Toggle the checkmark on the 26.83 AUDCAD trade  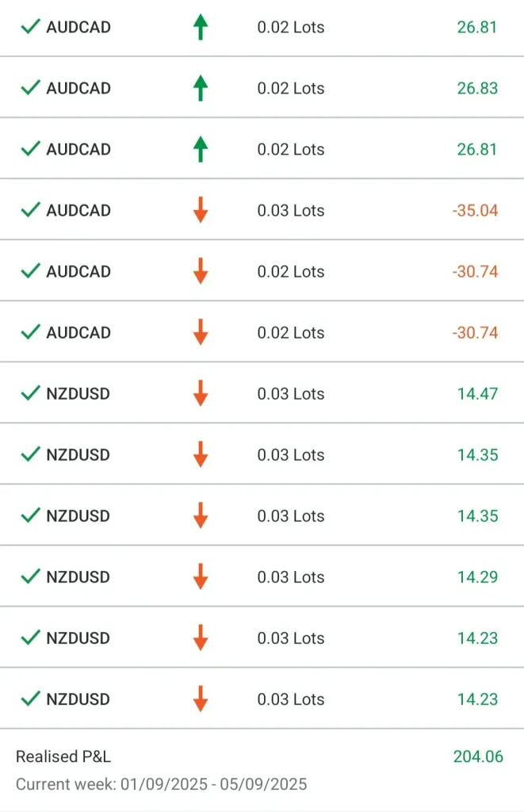30,88
